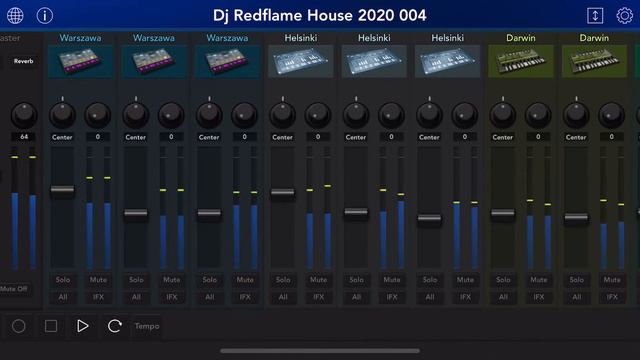Open the Tempo setting
Screen dimensions: 640x360
147,326
